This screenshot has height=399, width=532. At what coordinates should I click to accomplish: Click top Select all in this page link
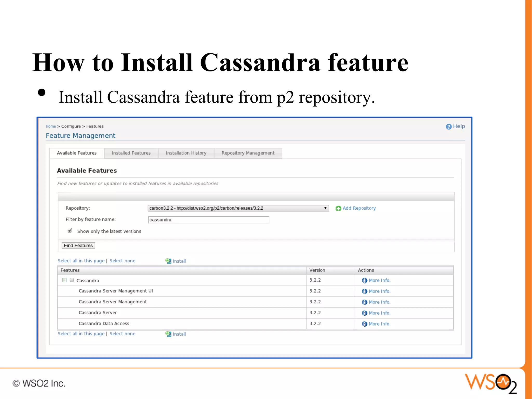(x=81, y=261)
